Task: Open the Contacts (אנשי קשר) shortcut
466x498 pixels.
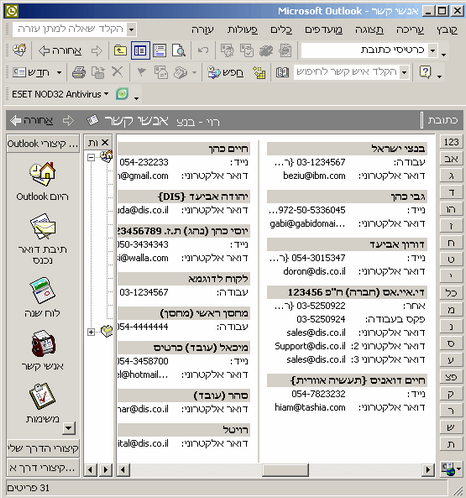Action: [43, 344]
